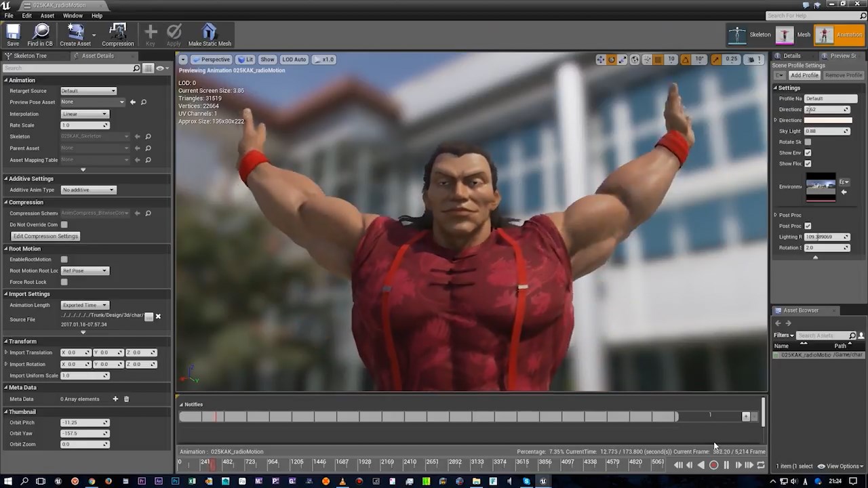Open the Preview Pose Asset dropdown
The height and width of the screenshot is (488, 868).
click(93, 102)
